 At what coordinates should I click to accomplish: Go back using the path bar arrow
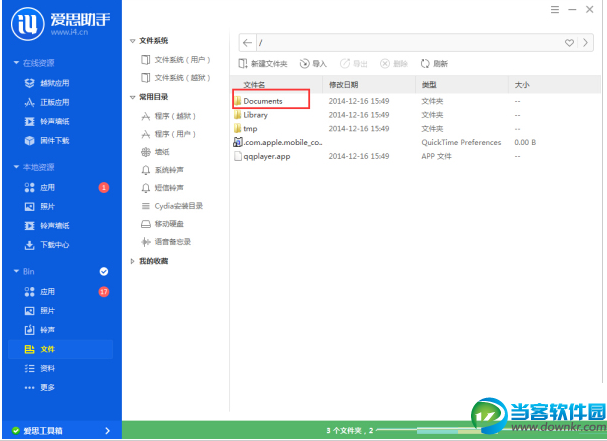click(x=247, y=43)
